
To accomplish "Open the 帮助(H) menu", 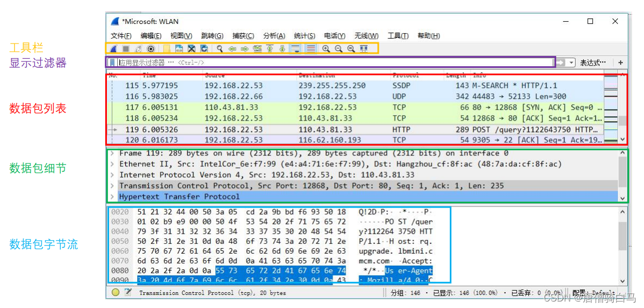I will coord(429,36).
